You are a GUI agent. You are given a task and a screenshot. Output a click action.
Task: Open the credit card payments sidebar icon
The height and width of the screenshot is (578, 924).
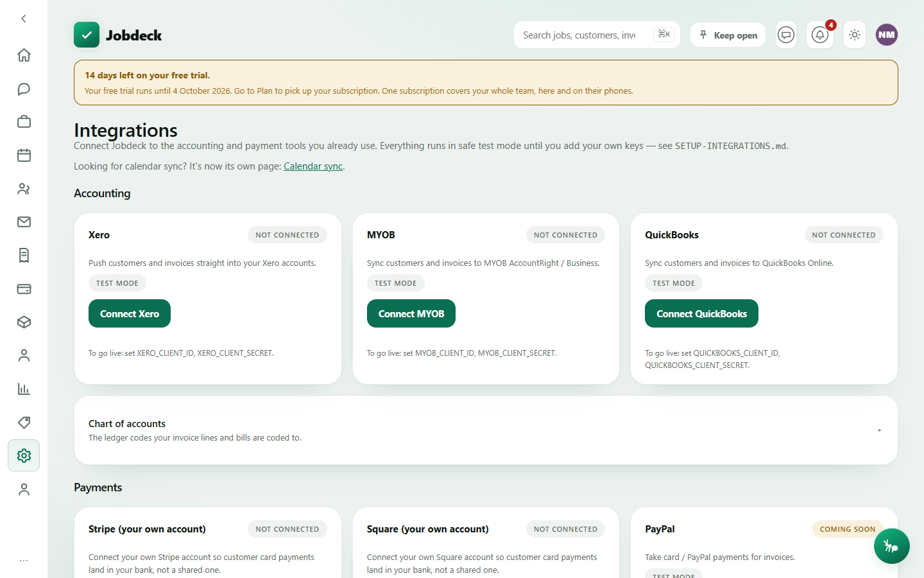tap(24, 289)
